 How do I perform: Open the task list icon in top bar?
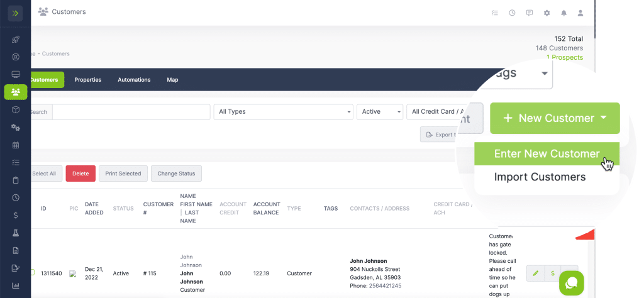tap(495, 13)
